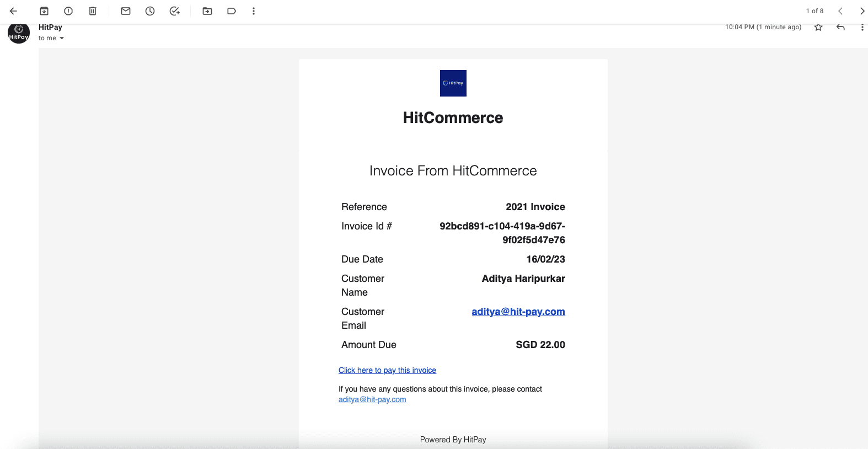Archive this email
Screen dimensions: 868x449
44,11
